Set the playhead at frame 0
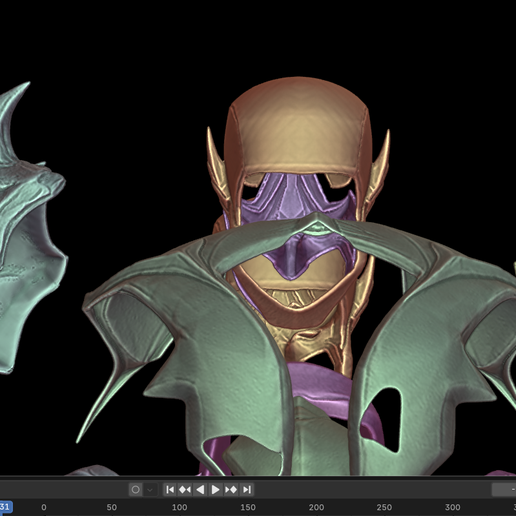 point(44,508)
